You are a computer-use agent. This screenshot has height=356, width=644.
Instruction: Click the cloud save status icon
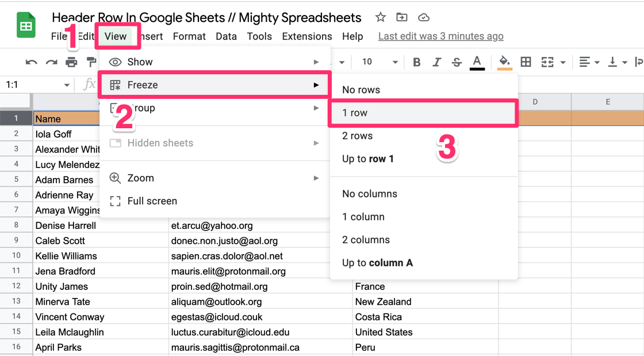click(424, 17)
